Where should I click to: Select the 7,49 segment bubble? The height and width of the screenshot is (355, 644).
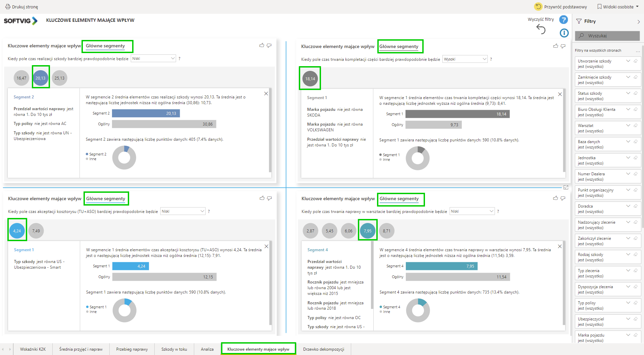pyautogui.click(x=36, y=231)
